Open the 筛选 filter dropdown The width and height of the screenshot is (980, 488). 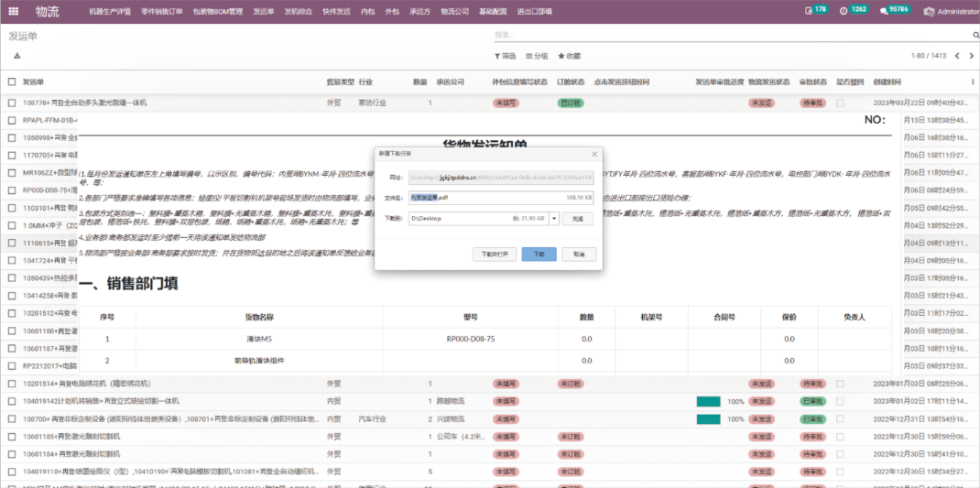coord(504,56)
